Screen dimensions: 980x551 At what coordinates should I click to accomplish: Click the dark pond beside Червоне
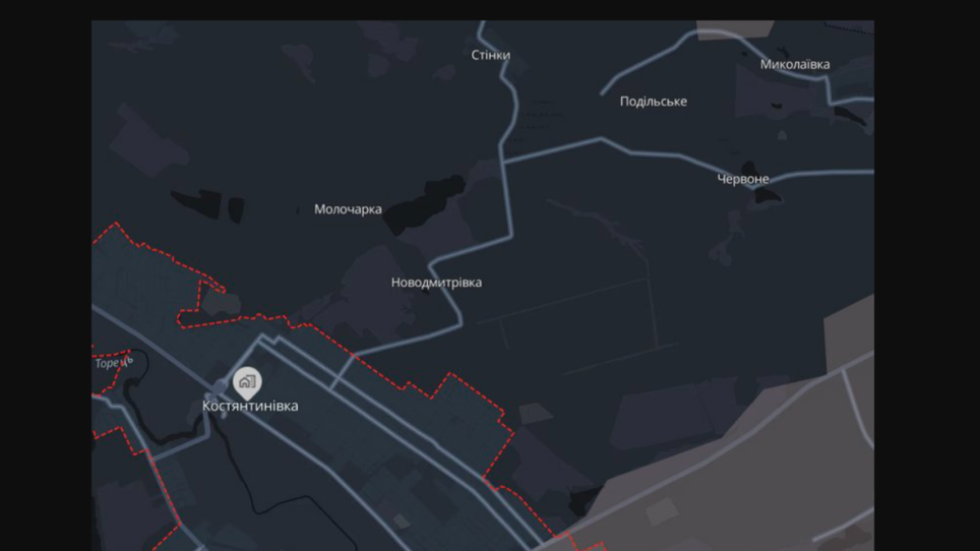click(759, 183)
